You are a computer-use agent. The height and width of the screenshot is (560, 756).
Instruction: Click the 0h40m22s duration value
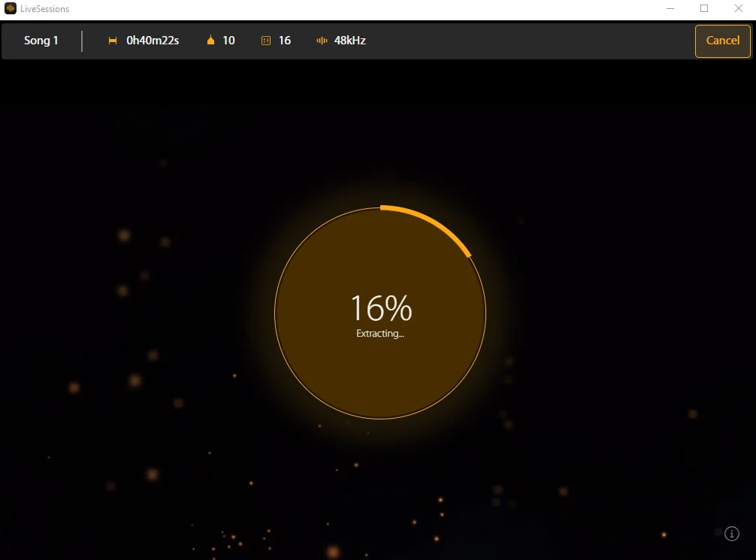tap(153, 41)
